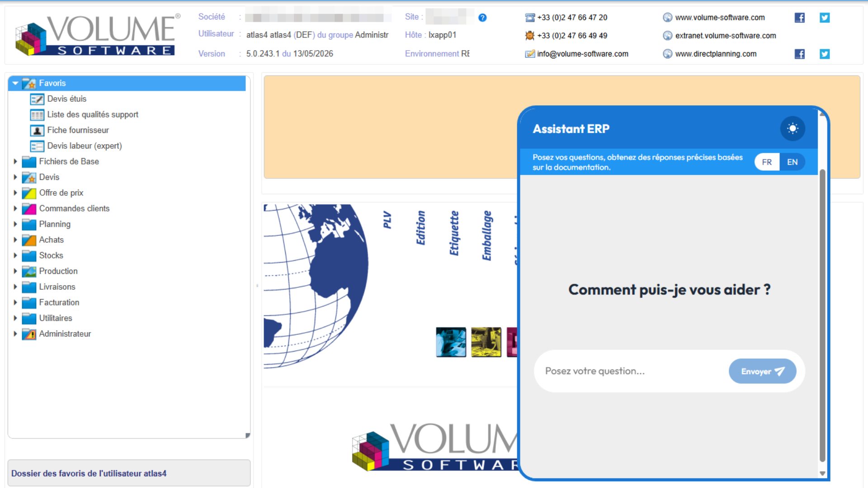Click info@volume-software.com email link

point(582,54)
